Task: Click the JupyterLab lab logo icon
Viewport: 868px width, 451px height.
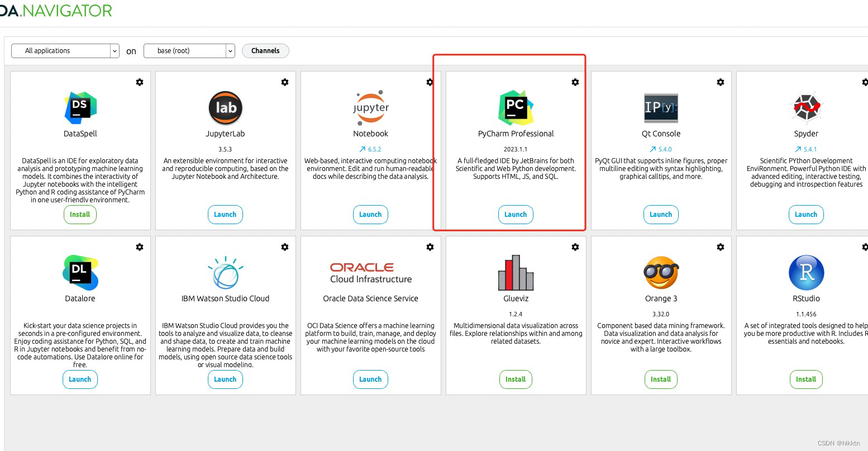Action: (226, 108)
